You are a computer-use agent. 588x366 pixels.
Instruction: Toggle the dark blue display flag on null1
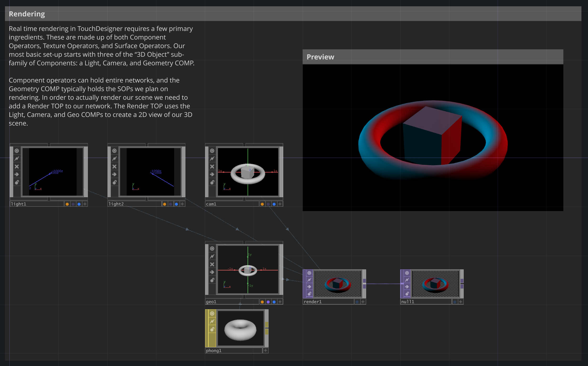pos(455,302)
